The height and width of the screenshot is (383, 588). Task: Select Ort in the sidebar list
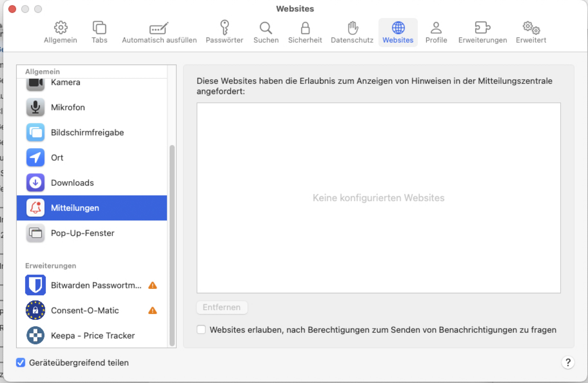coord(92,157)
